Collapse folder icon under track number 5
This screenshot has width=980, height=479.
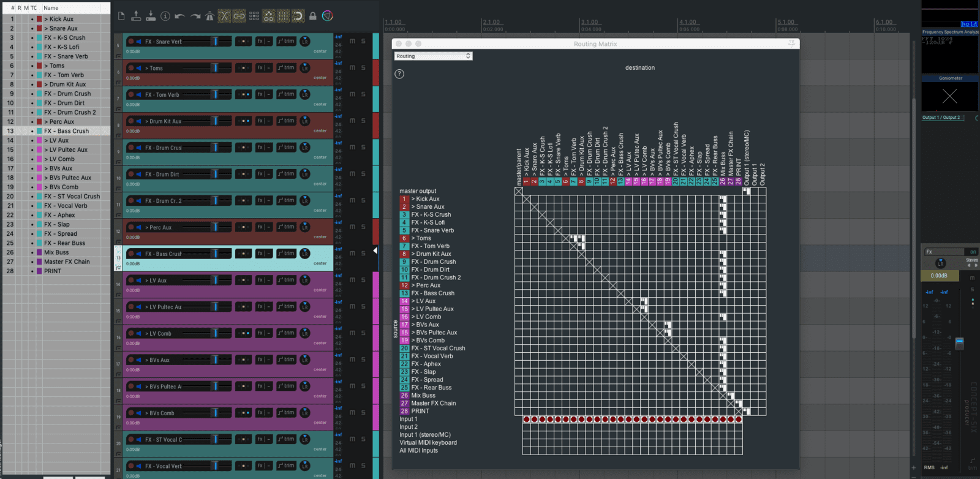(118, 55)
